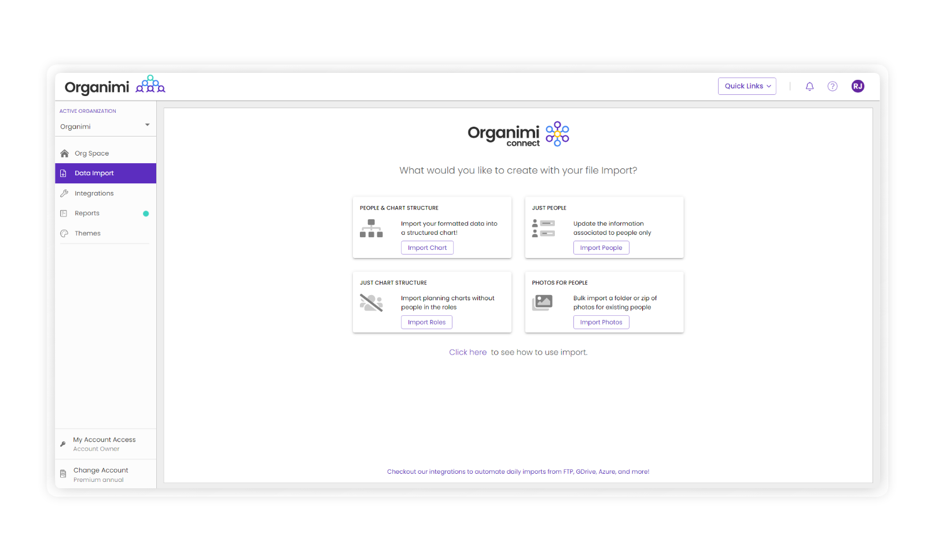Click the Integrations wrench icon

tap(64, 193)
